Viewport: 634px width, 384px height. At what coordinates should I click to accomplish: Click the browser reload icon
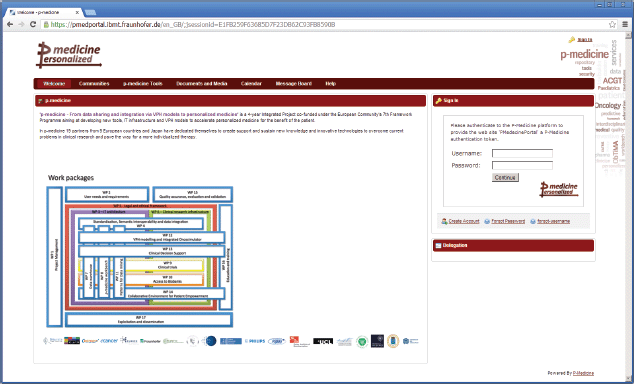tap(33, 25)
